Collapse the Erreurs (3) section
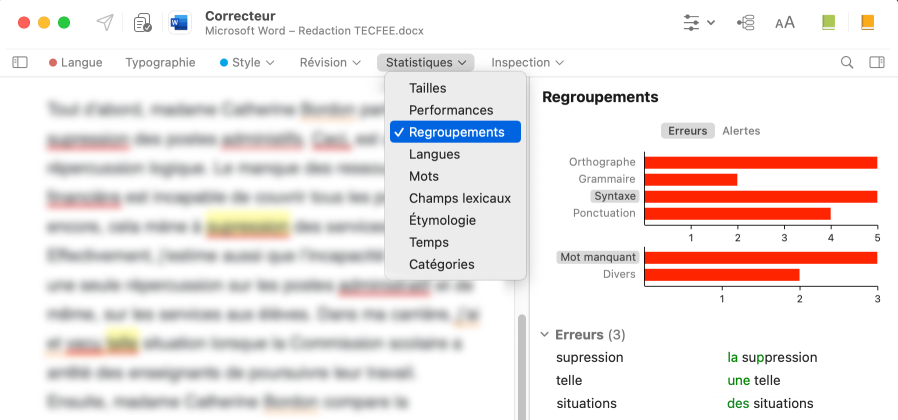 pyautogui.click(x=545, y=335)
